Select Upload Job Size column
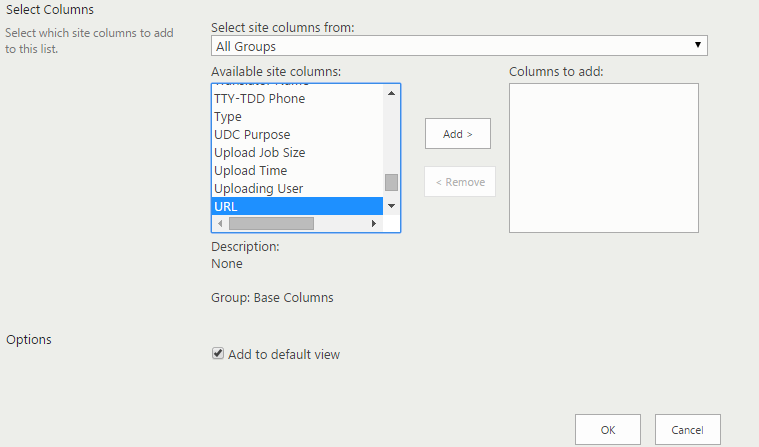759x447 pixels. coord(260,153)
